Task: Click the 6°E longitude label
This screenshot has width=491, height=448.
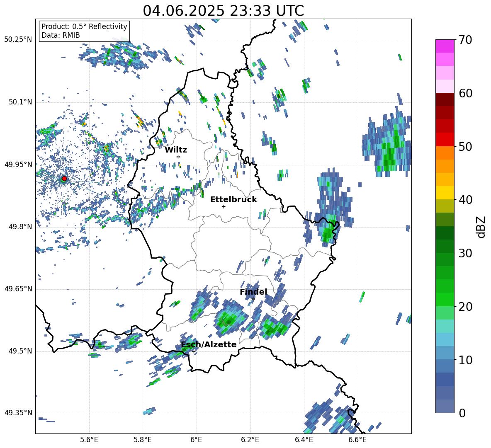Action: pyautogui.click(x=196, y=440)
